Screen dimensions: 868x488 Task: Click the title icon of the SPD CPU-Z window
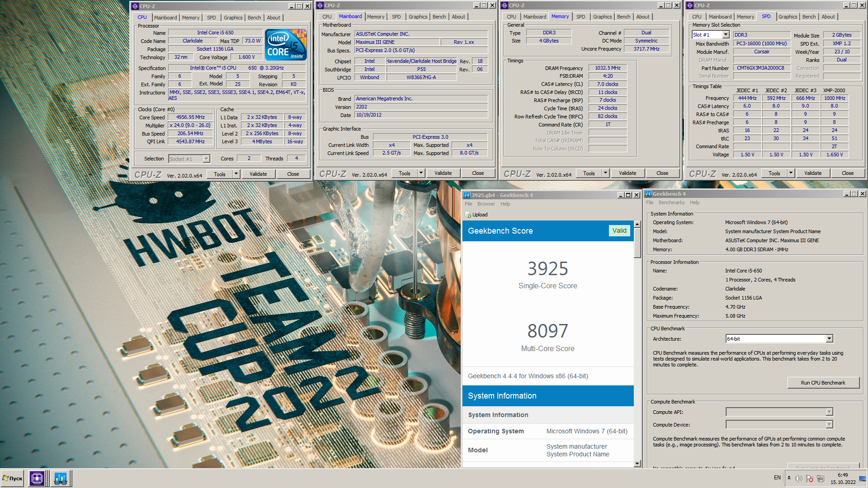tap(690, 5)
